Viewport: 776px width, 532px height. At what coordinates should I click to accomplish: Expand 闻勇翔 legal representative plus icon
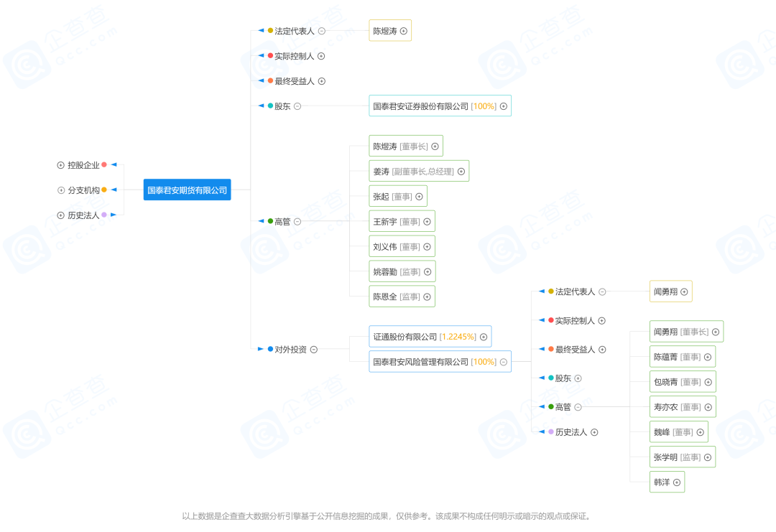(684, 291)
